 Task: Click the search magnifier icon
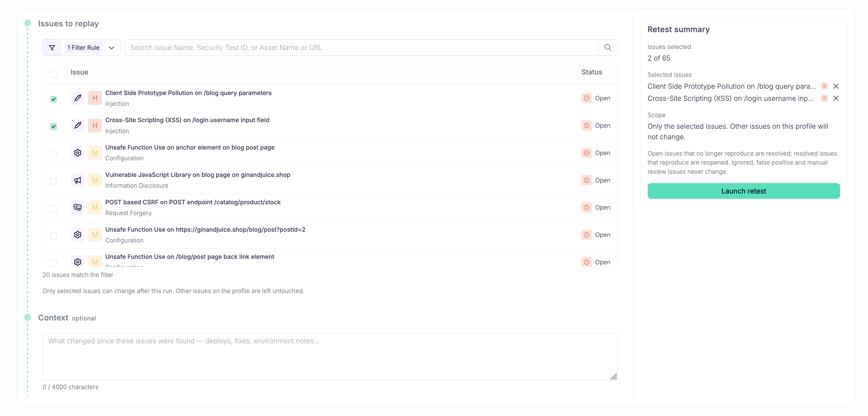pyautogui.click(x=608, y=47)
